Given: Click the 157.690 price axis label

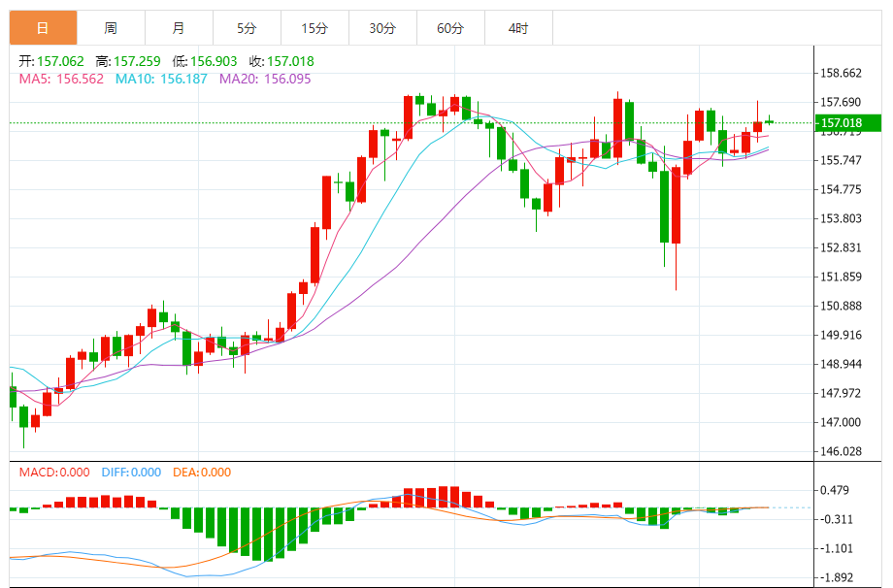Looking at the screenshot, I should point(841,102).
